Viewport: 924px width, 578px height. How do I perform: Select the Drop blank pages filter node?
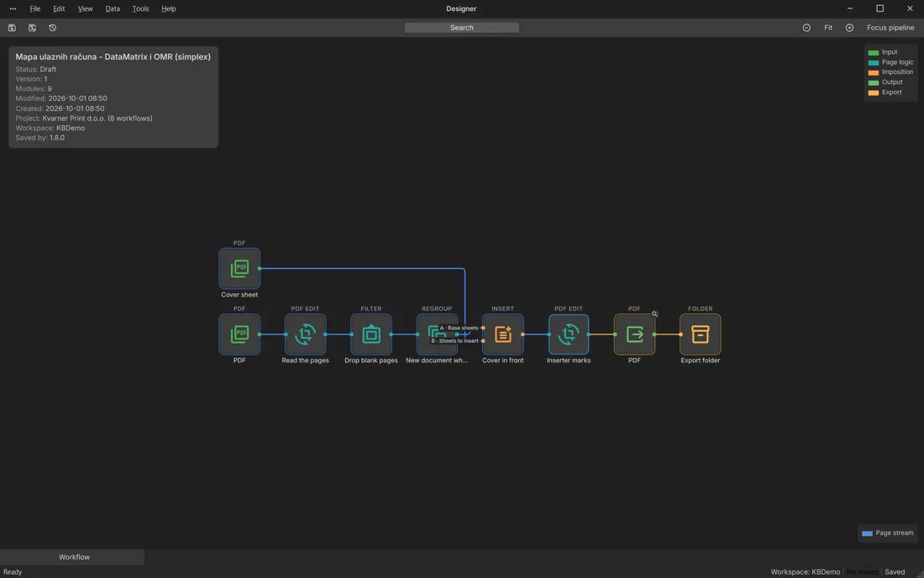pos(371,334)
